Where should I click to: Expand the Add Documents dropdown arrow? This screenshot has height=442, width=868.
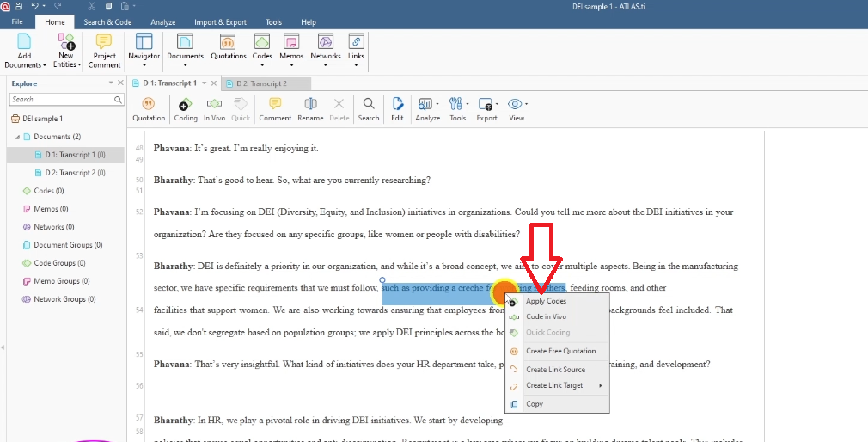pyautogui.click(x=44, y=65)
